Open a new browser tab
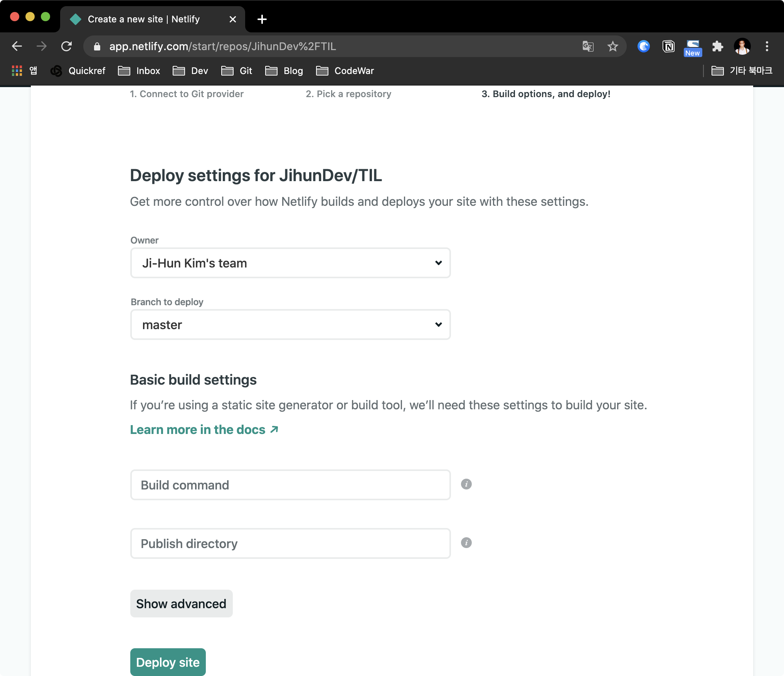 click(x=262, y=19)
